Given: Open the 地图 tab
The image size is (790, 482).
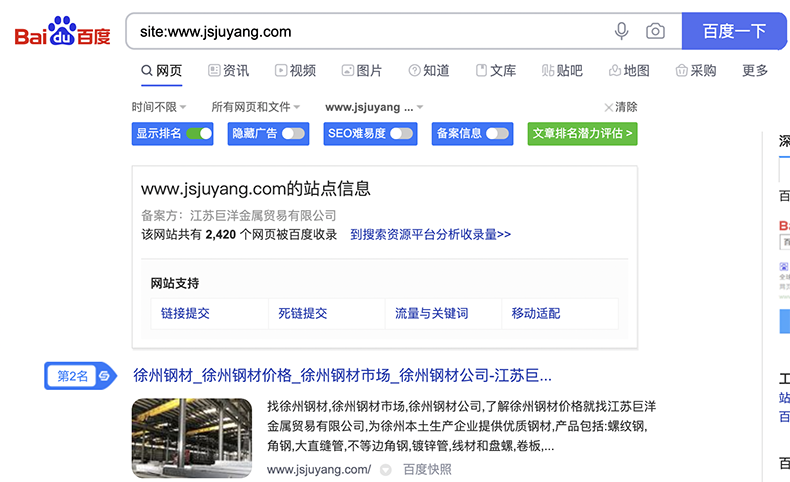Looking at the screenshot, I should 629,71.
